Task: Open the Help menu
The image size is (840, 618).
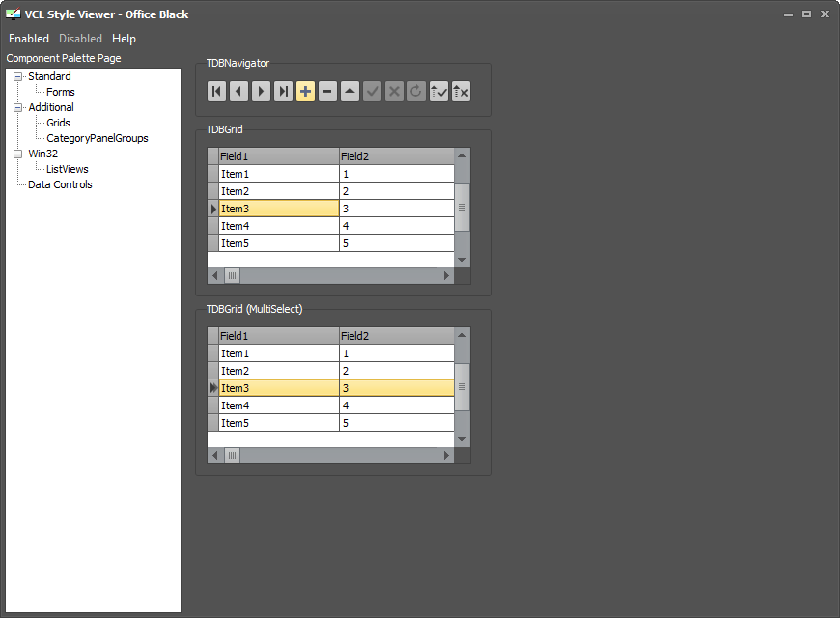Action: pos(124,39)
